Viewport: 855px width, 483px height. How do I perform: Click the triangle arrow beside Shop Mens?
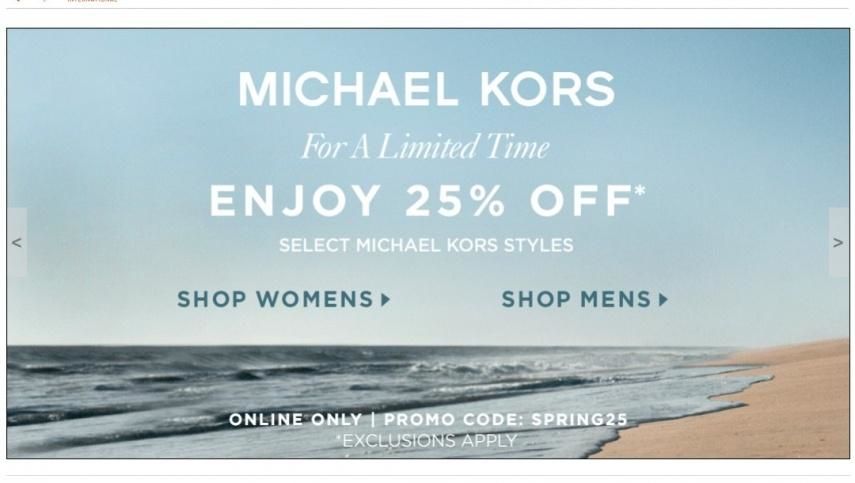tap(663, 299)
